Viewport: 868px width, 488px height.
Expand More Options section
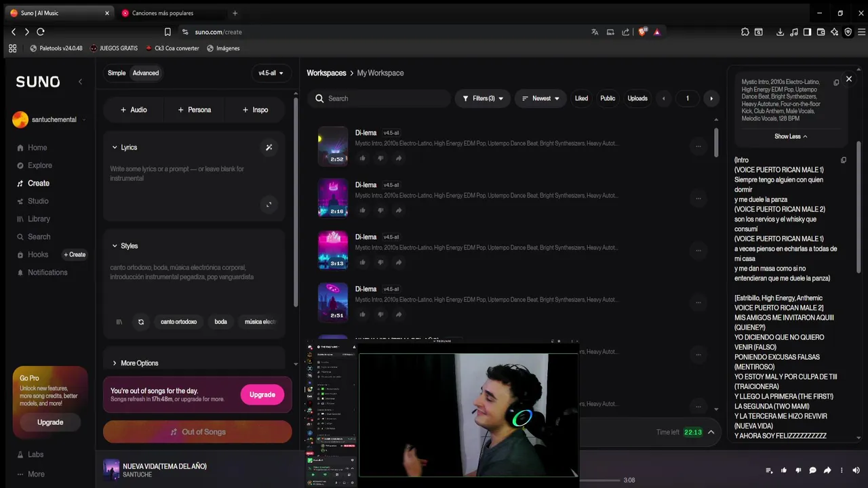(x=135, y=363)
